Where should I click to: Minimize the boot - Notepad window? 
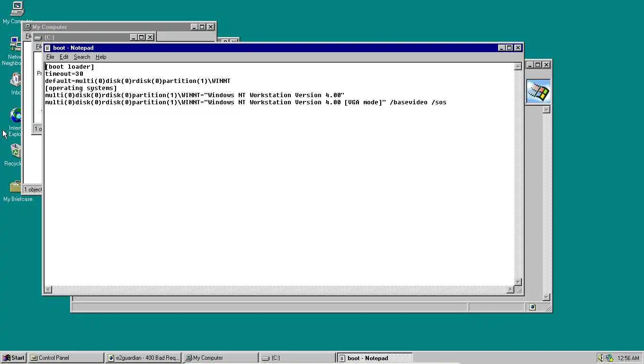(501, 48)
